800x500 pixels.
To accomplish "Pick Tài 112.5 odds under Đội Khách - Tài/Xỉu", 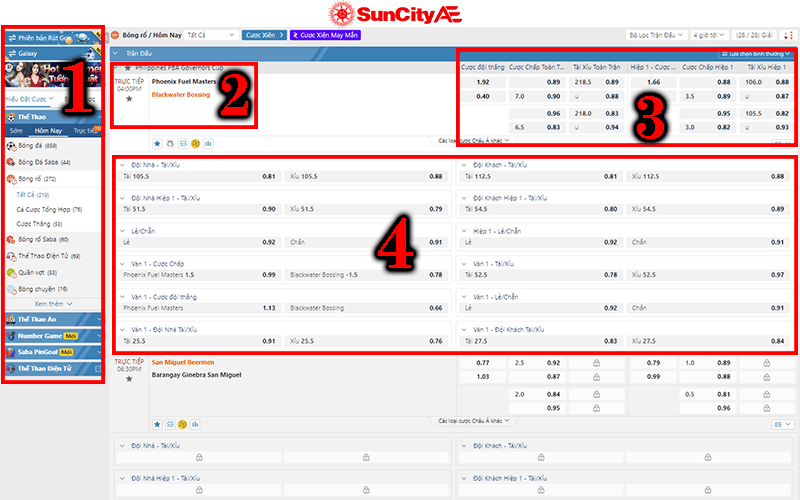I will (542, 177).
